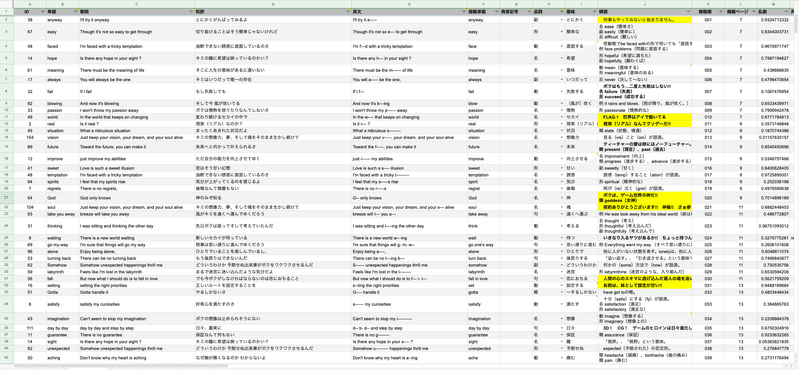This screenshot has height=370, width=800.
Task: Select the lyric cell 'I'll try it anyway'
Action: pyautogui.click(x=137, y=20)
